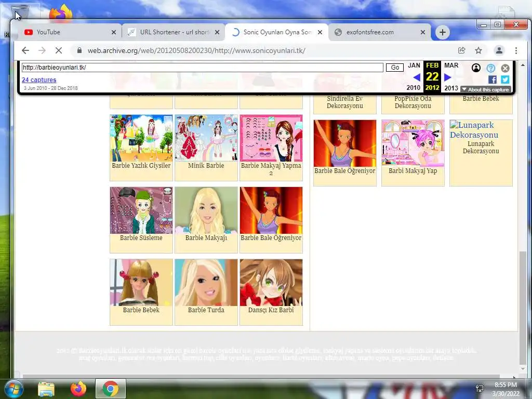Open Minik Barbie game thumbnail
This screenshot has width=532, height=399.
point(206,138)
